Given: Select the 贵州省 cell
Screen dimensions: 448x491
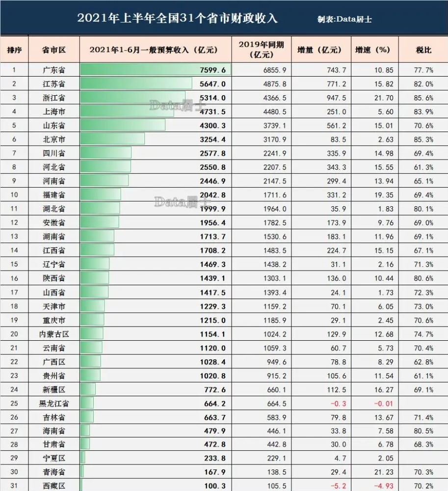Looking at the screenshot, I should click(54, 376).
